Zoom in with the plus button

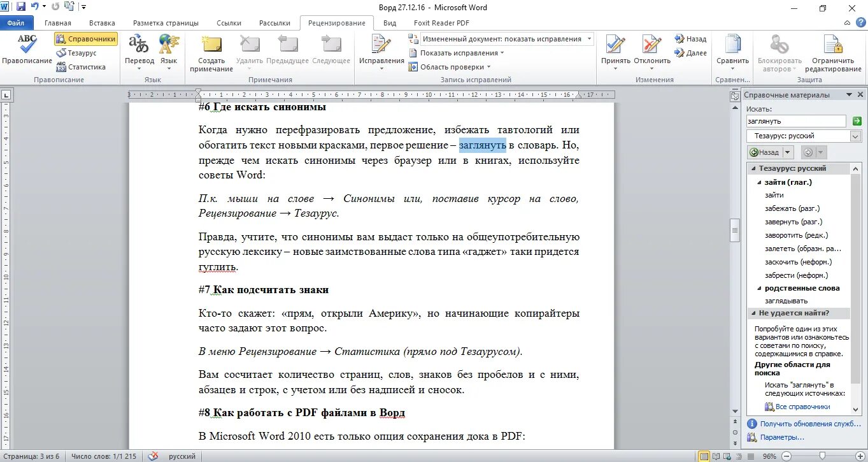click(x=859, y=456)
